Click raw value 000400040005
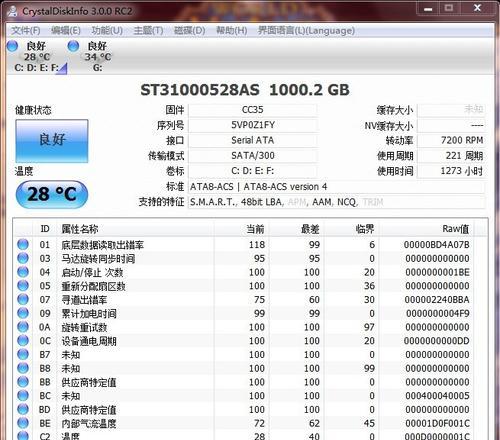The height and width of the screenshot is (440, 500). pos(437,396)
